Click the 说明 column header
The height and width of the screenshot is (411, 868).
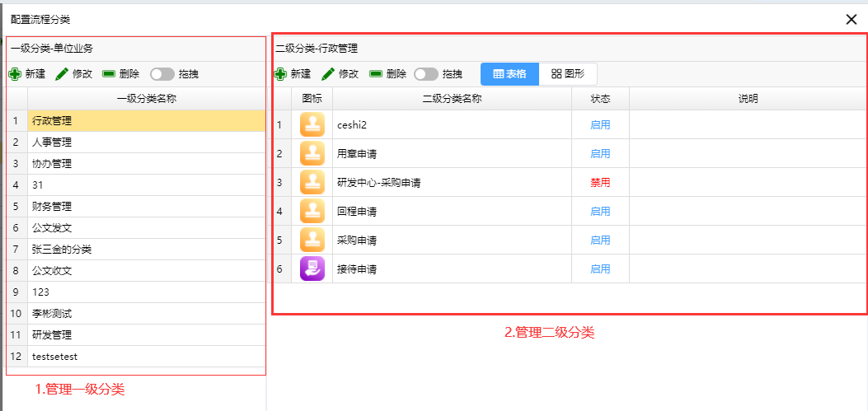pyautogui.click(x=748, y=99)
